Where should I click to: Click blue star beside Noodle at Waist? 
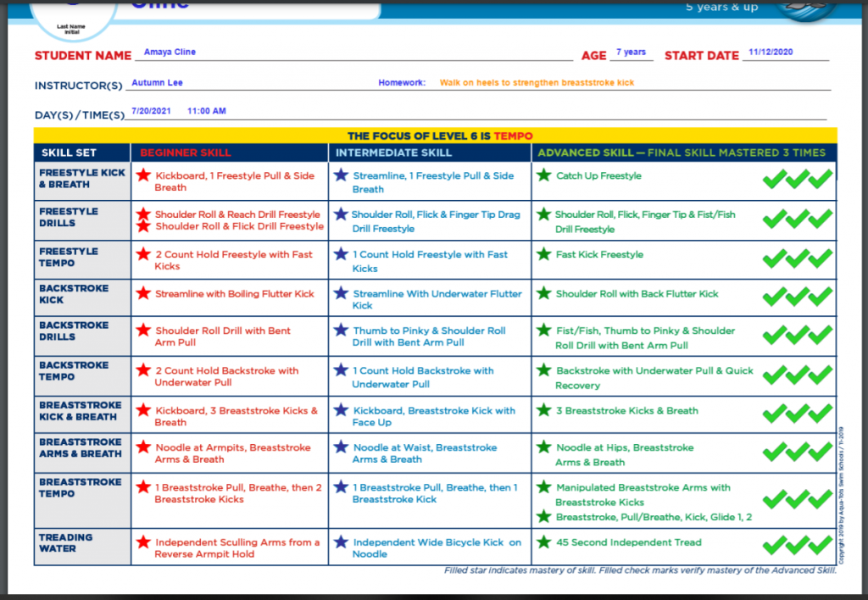point(341,447)
